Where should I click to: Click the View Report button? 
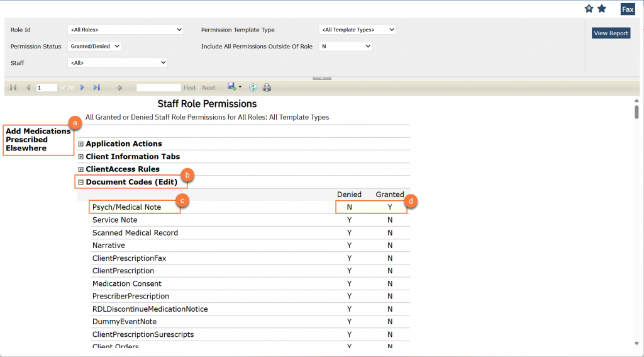point(611,33)
